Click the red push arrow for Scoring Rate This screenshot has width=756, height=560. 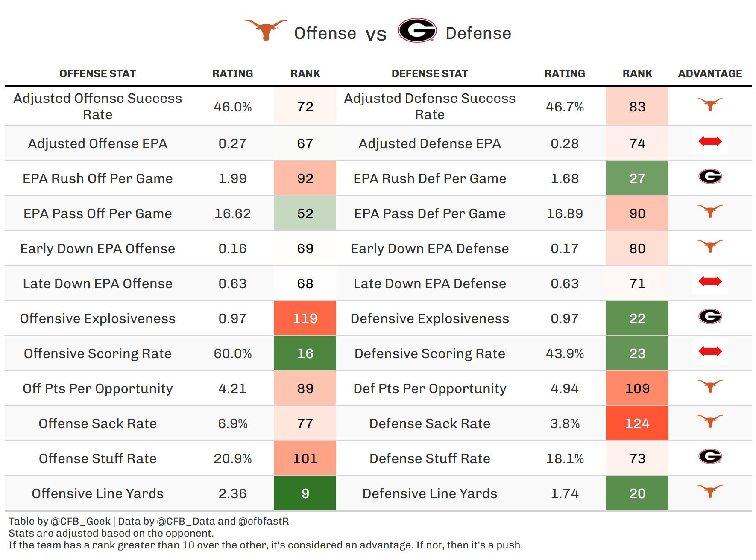(710, 351)
